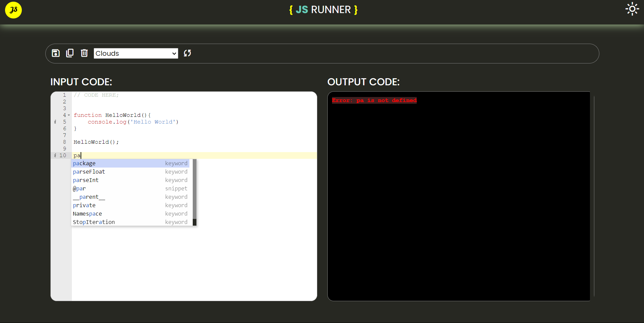Click the console.log line in editor
This screenshot has height=323, width=644.
click(x=133, y=122)
